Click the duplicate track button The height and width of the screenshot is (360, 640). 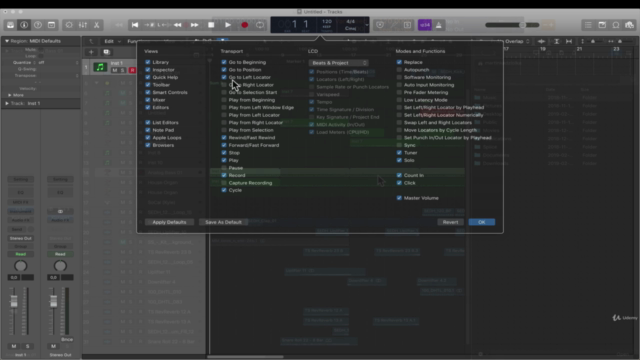pyautogui.click(x=107, y=52)
